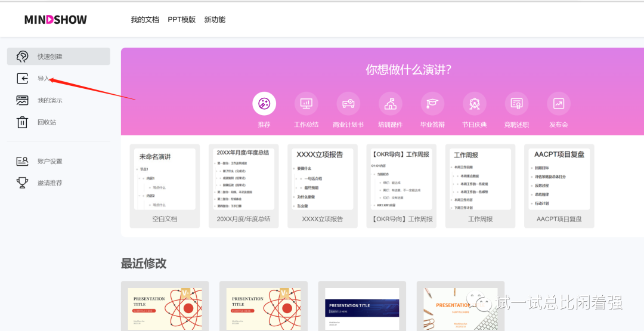The image size is (644, 331).
Task: Select 快速创建 sidebar label
Action: click(50, 57)
